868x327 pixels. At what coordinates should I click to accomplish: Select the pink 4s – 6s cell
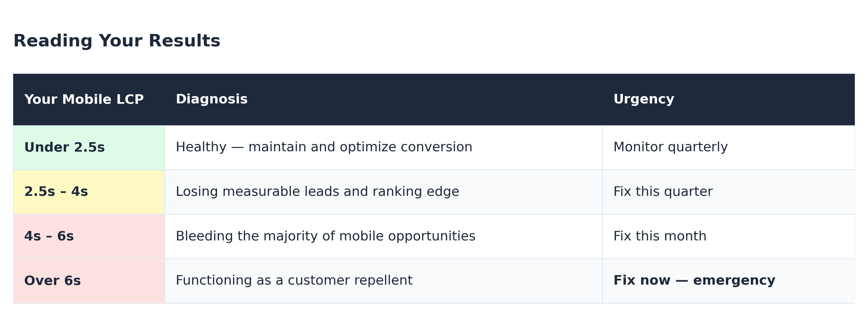pos(89,237)
